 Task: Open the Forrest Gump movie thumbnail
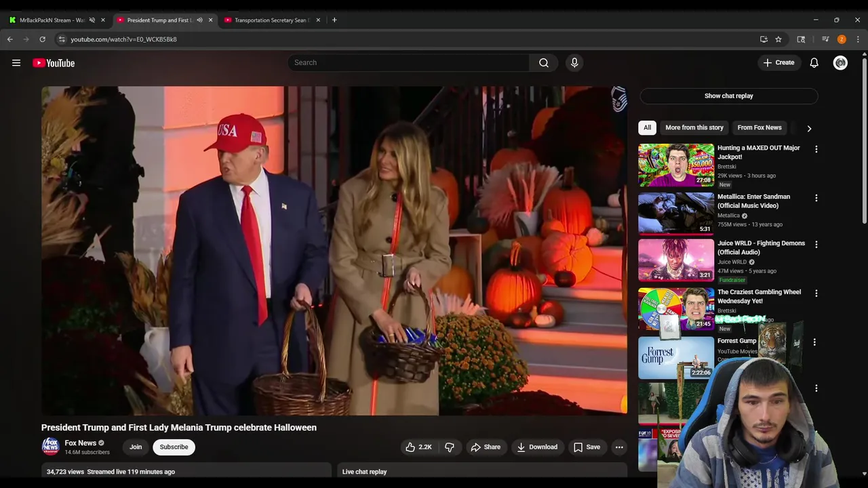click(676, 358)
